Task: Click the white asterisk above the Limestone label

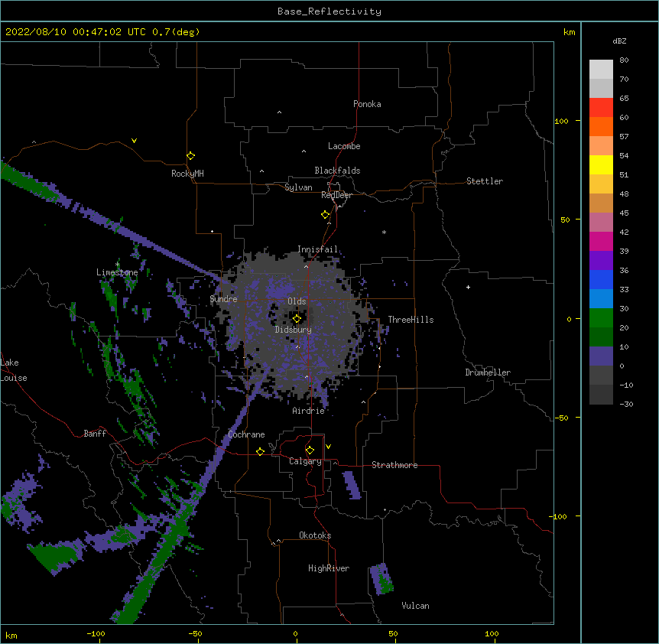Action: click(118, 264)
